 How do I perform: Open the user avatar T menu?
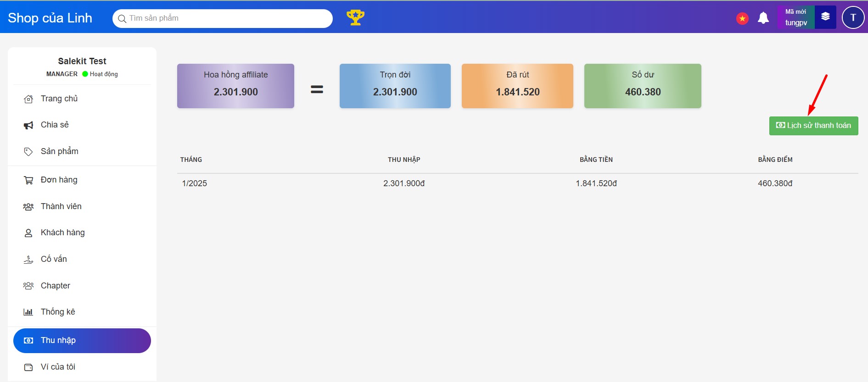[853, 17]
